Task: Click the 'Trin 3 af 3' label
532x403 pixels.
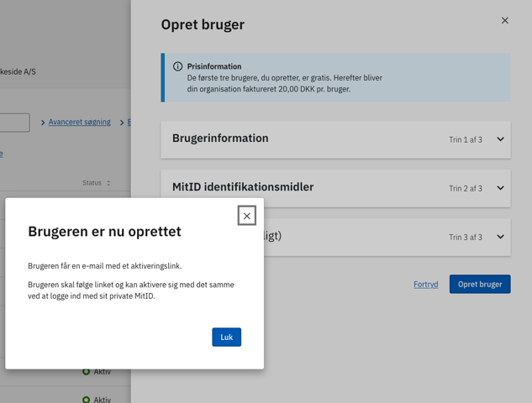Action: [466, 238]
